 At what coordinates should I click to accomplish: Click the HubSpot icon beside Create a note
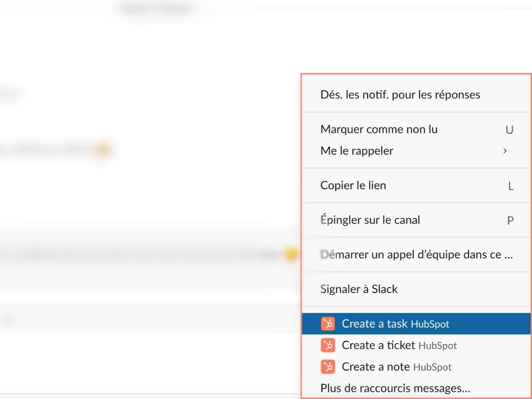(x=328, y=367)
